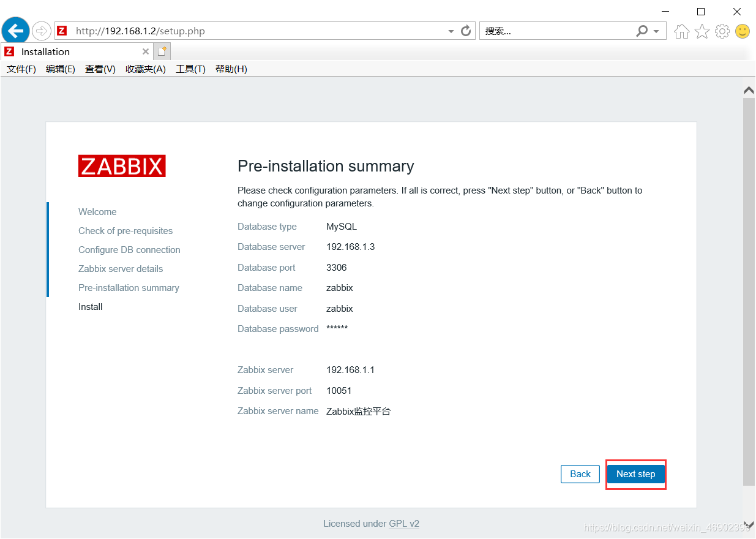756x539 pixels.
Task: Click the 192.168.1.3 database server value
Action: pyautogui.click(x=351, y=247)
